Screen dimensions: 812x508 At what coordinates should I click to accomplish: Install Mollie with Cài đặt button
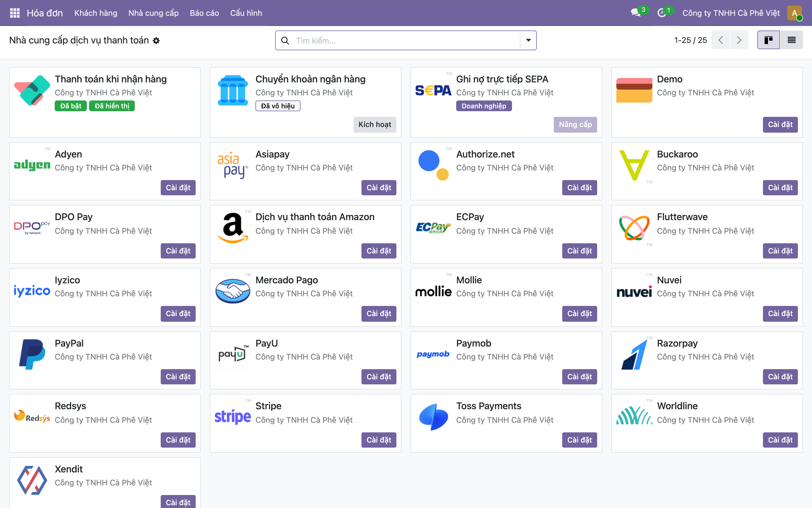tap(579, 314)
